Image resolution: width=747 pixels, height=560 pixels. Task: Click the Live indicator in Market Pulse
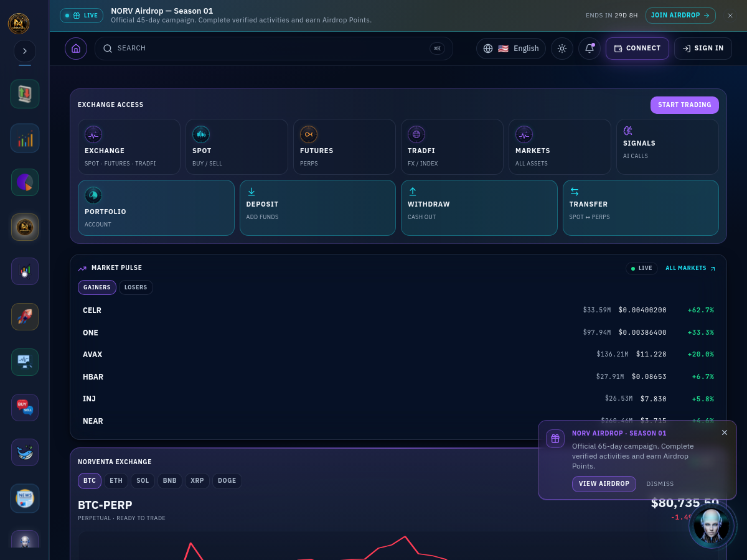pos(642,268)
